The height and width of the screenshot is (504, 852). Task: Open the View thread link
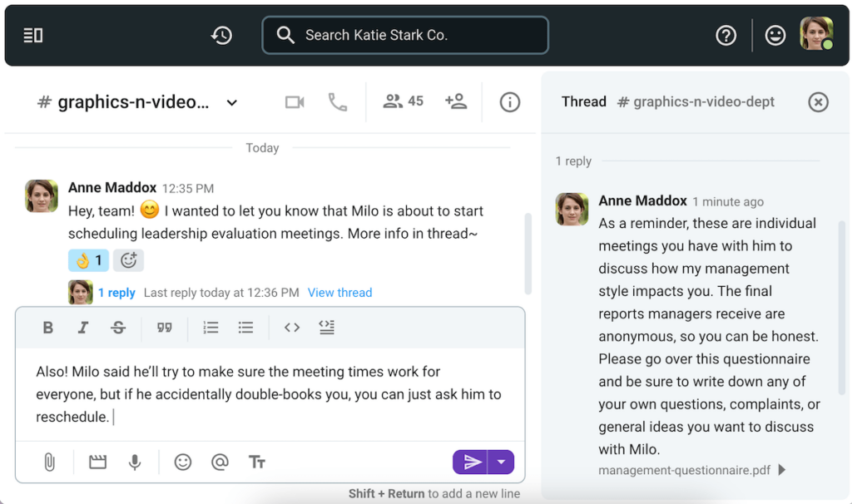tap(339, 292)
